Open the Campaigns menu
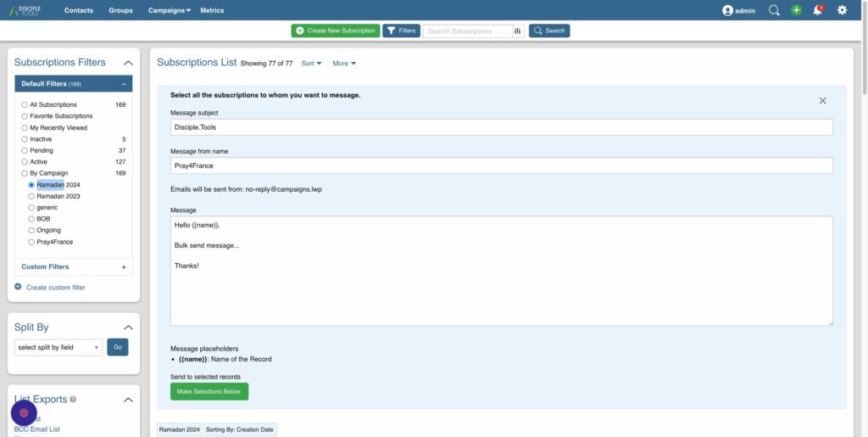868x437 pixels. click(x=171, y=10)
